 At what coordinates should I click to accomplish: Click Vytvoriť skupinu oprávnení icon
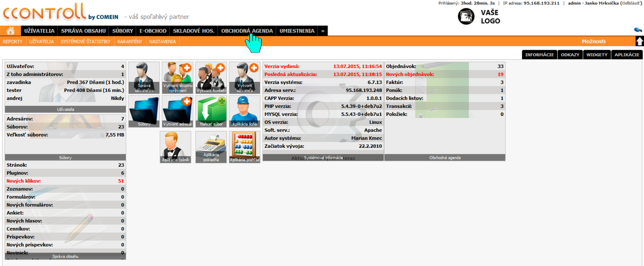coord(177,78)
